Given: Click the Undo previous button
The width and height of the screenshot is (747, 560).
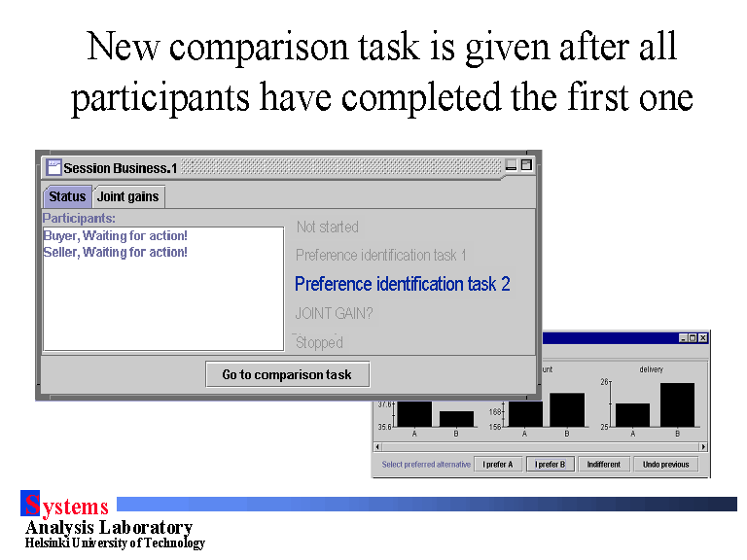Looking at the screenshot, I should (x=666, y=465).
